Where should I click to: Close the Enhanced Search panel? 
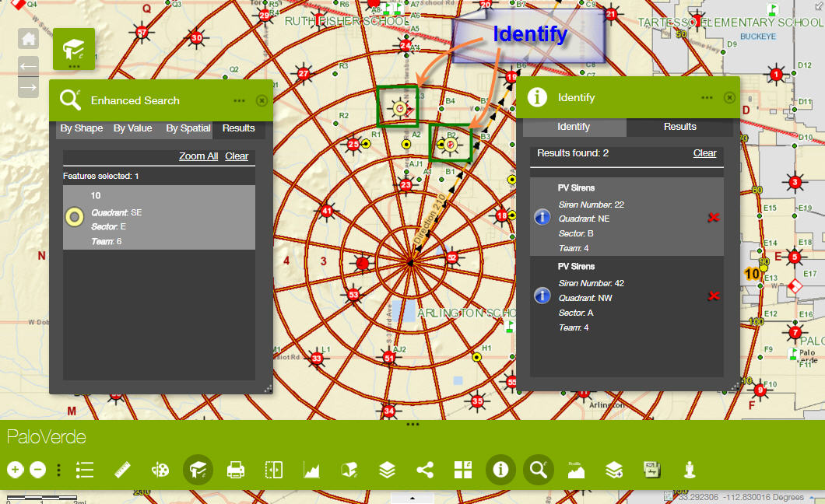point(262,100)
